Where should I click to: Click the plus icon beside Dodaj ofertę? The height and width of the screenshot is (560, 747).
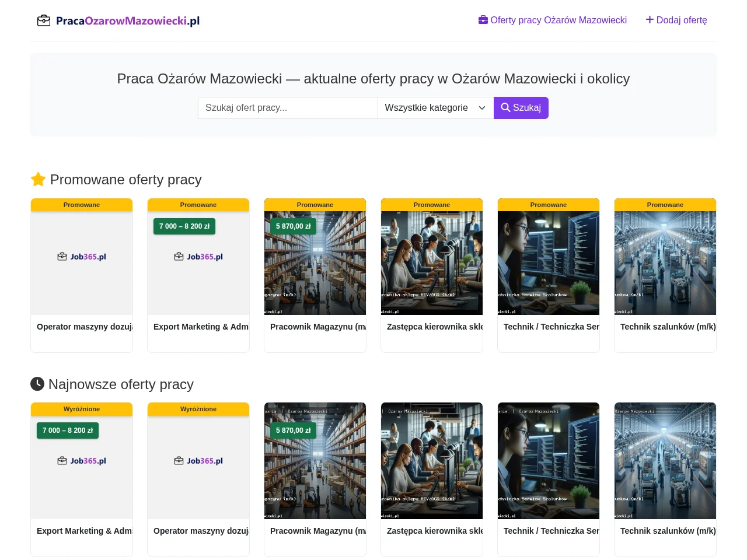[650, 20]
